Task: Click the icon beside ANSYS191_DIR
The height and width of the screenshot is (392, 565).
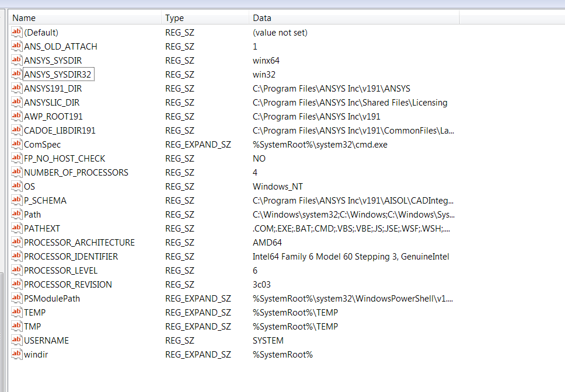Action: click(x=16, y=89)
